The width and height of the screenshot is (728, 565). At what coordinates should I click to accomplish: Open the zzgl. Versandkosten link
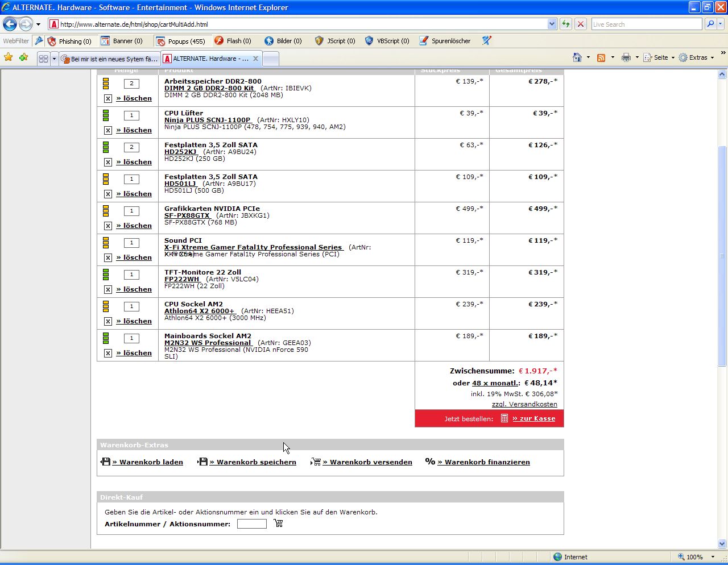[524, 404]
